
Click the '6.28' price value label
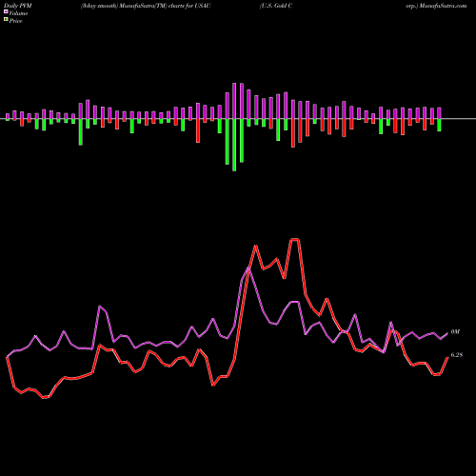coord(457,355)
